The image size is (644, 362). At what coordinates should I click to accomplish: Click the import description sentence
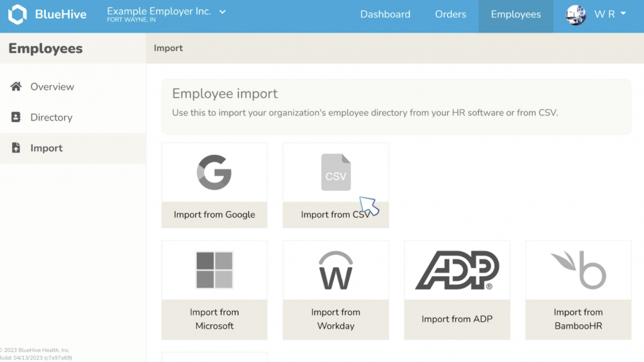365,113
